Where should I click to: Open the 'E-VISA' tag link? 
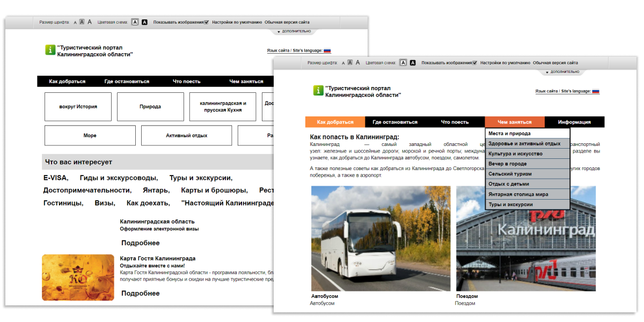[55, 178]
